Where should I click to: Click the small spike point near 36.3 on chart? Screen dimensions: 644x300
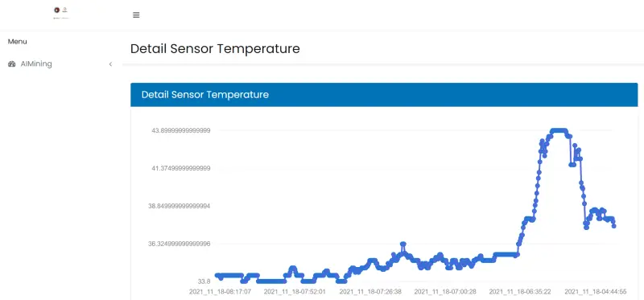pos(403,245)
